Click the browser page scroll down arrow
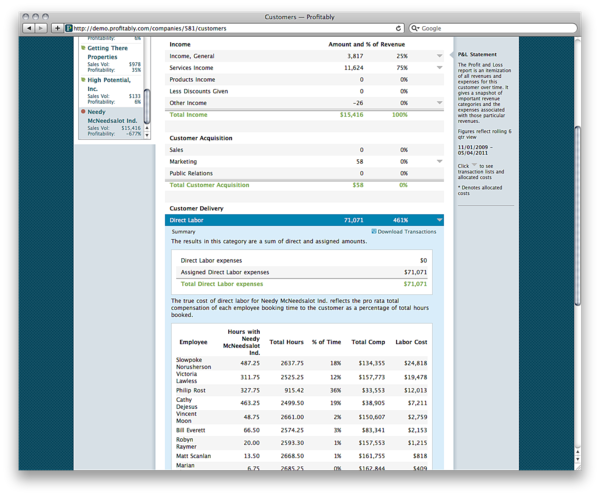 pos(577,459)
